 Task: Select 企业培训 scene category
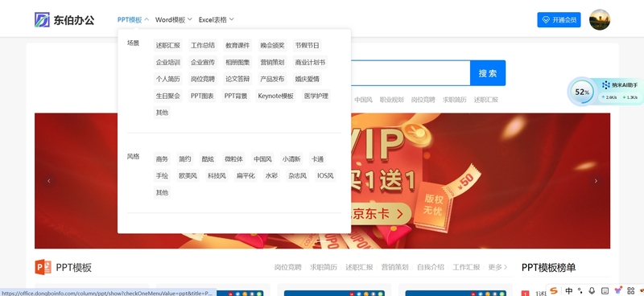167,63
